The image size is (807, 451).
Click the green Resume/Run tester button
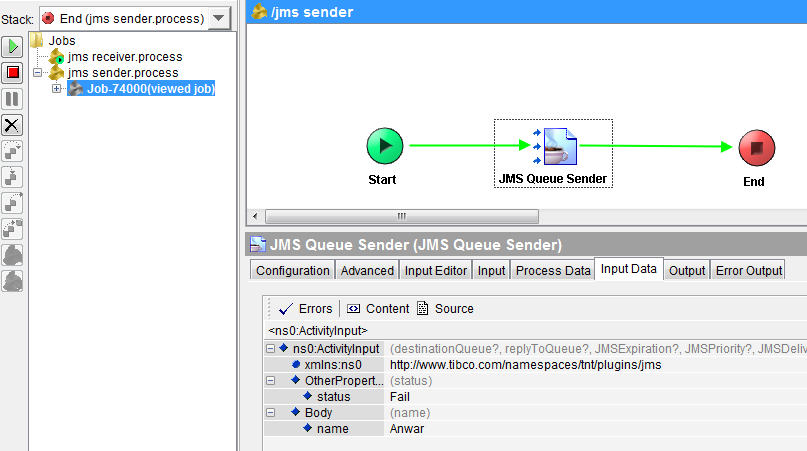coord(12,47)
